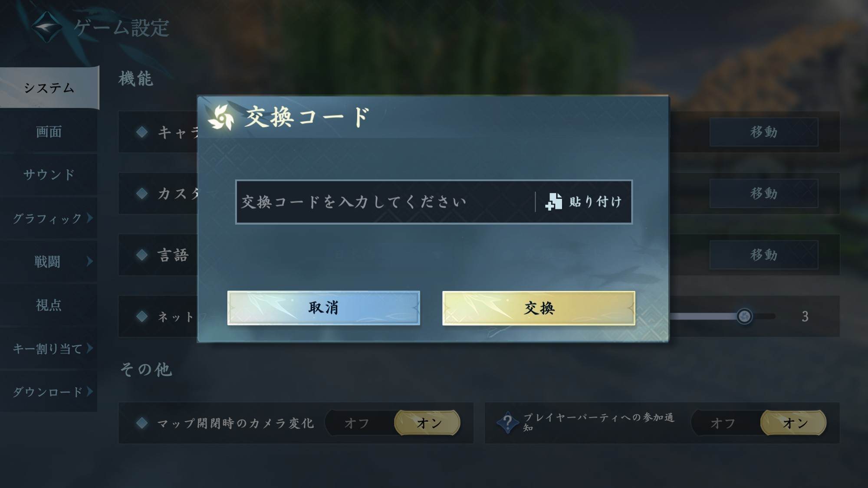Click the swirl emblem beside 交換コード title
Screen dimensions: 868x488
221,117
